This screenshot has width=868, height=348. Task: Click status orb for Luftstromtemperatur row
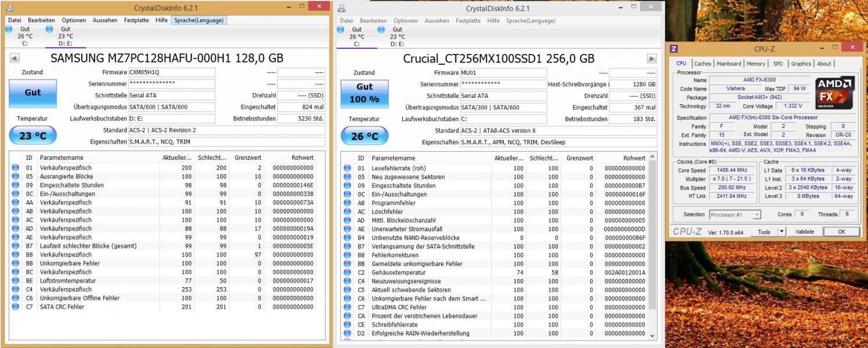point(16,281)
